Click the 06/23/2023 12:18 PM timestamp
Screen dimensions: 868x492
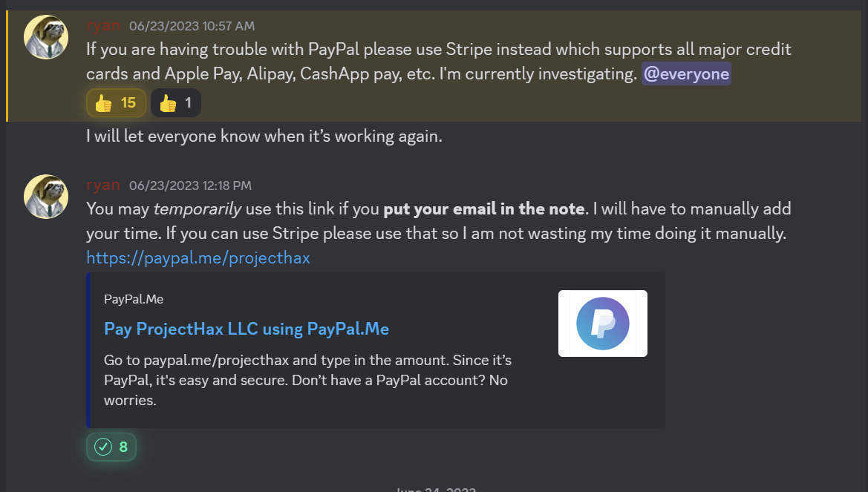(190, 186)
